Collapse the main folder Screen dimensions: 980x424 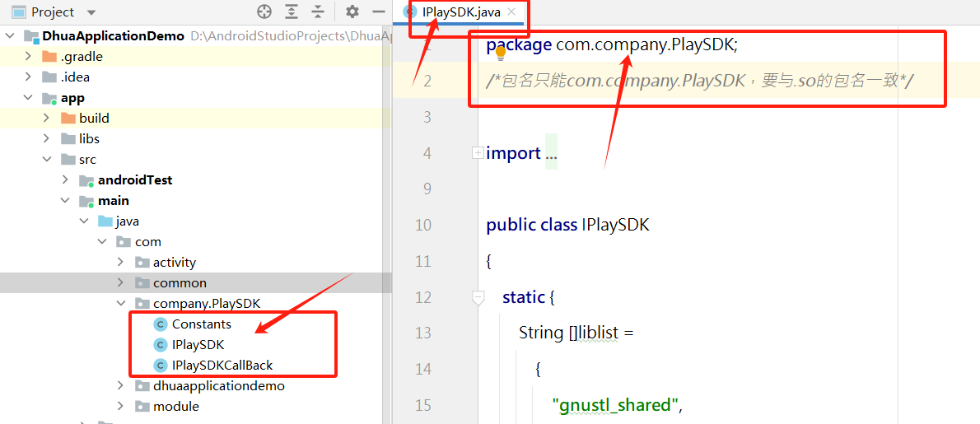click(x=66, y=200)
